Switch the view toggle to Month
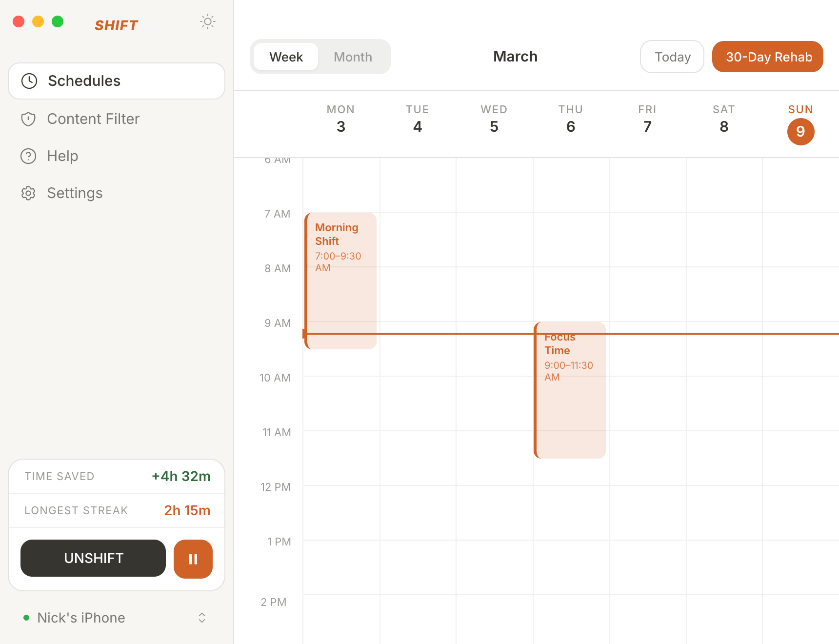The width and height of the screenshot is (839, 644). 353,57
